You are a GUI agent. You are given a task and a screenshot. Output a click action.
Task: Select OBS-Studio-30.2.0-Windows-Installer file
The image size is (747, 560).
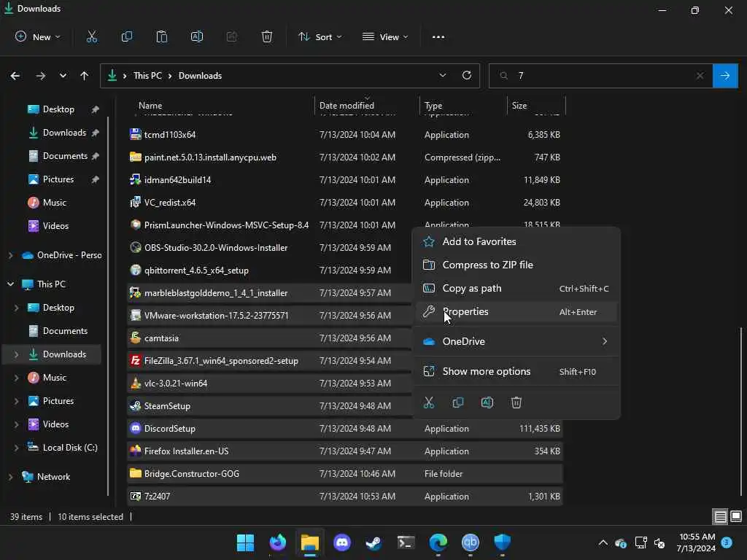270,248
